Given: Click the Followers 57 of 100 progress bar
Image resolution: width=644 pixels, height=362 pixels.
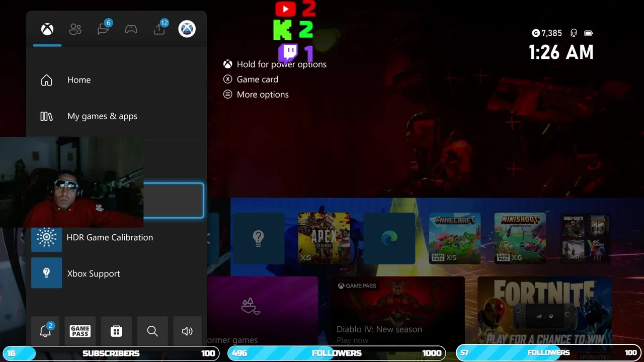Looking at the screenshot, I should (549, 353).
